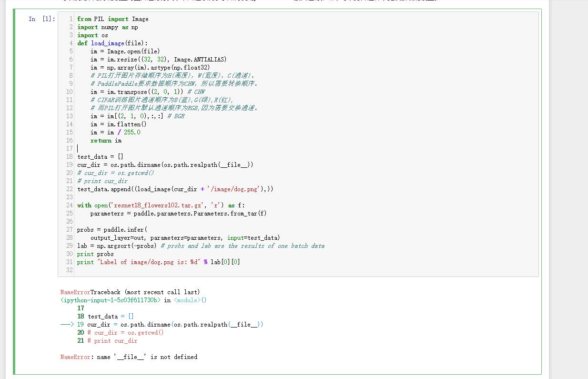The width and height of the screenshot is (588, 379).
Task: Click the commented os.getcwd line
Action: tap(114, 173)
